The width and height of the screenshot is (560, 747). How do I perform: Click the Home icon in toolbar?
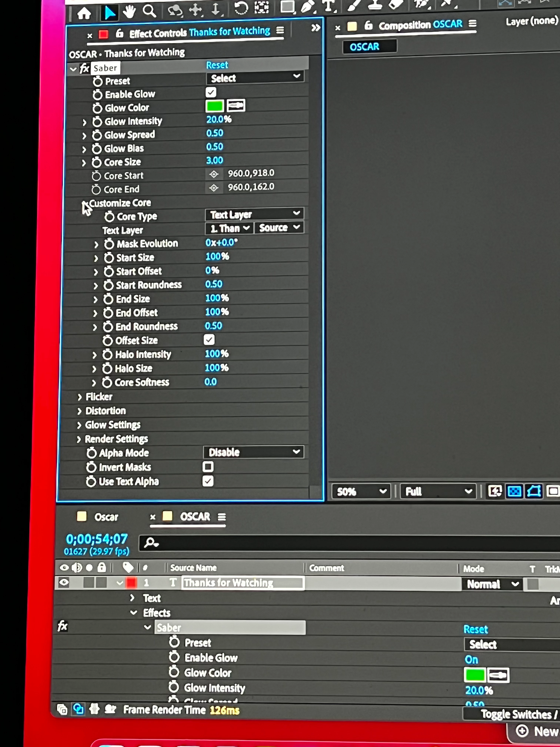tap(84, 14)
